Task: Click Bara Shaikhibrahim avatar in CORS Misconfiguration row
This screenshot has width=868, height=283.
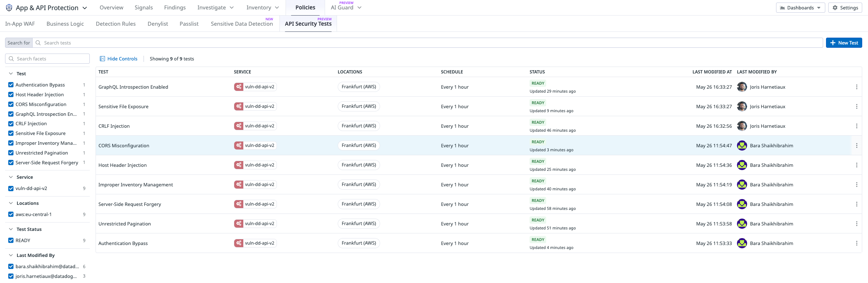Action: pos(742,145)
